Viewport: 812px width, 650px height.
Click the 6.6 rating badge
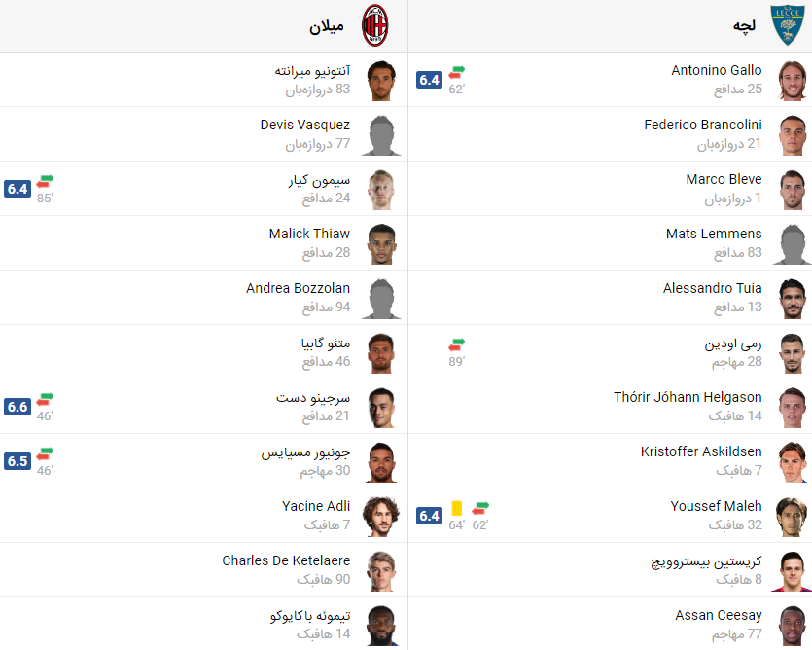pos(18,407)
